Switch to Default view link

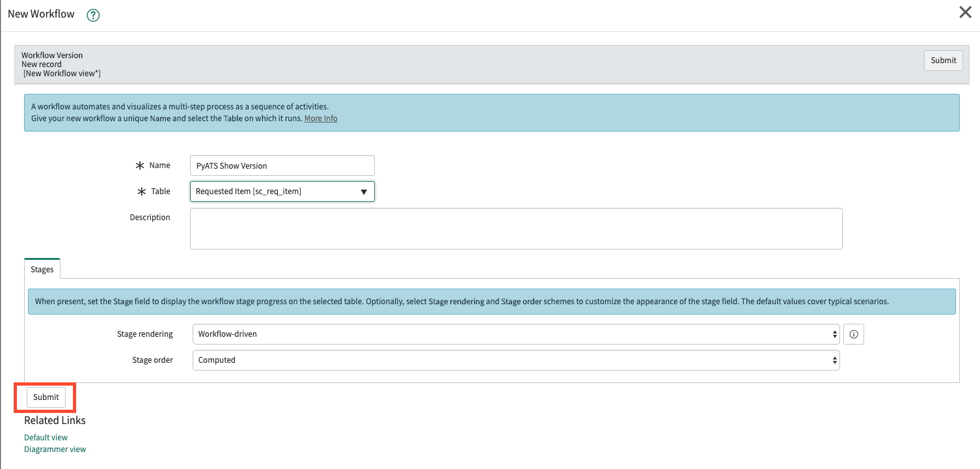coord(46,438)
